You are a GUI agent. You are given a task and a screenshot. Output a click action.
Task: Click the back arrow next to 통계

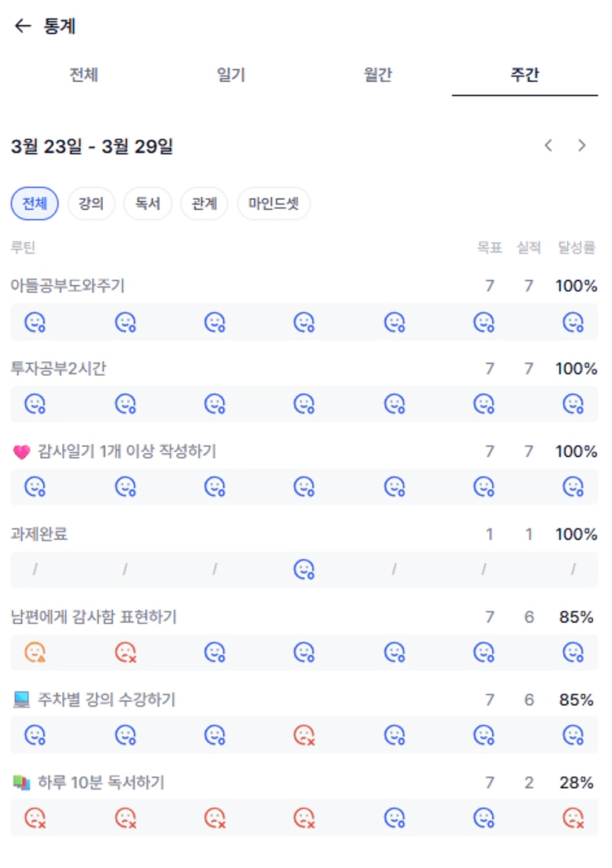point(23,27)
